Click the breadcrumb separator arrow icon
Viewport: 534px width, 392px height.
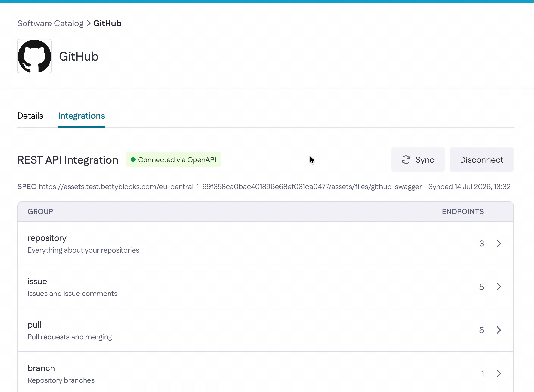coord(89,23)
